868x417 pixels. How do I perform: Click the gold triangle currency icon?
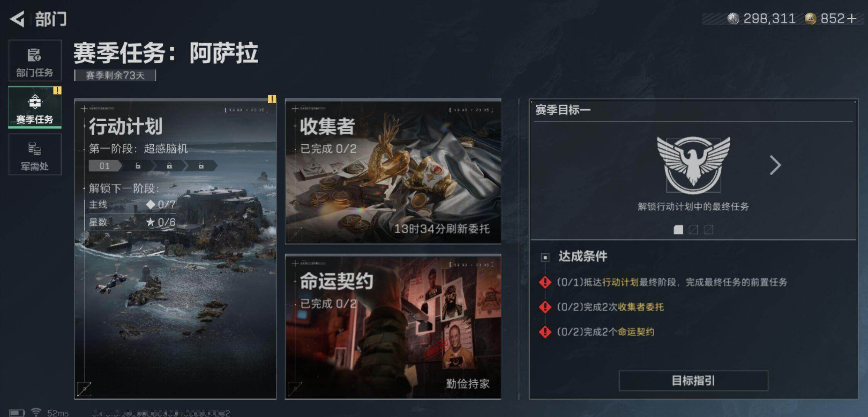click(810, 19)
